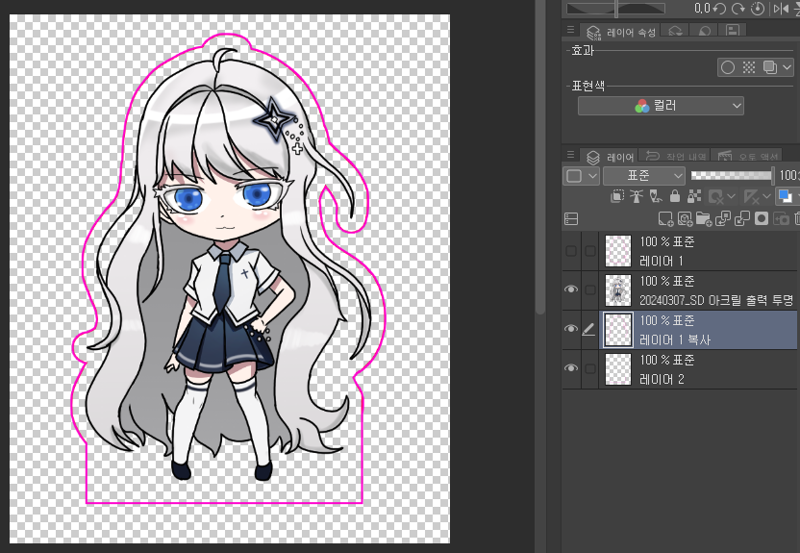
Task: Open Layer Property panel menu
Action: pyautogui.click(x=570, y=30)
